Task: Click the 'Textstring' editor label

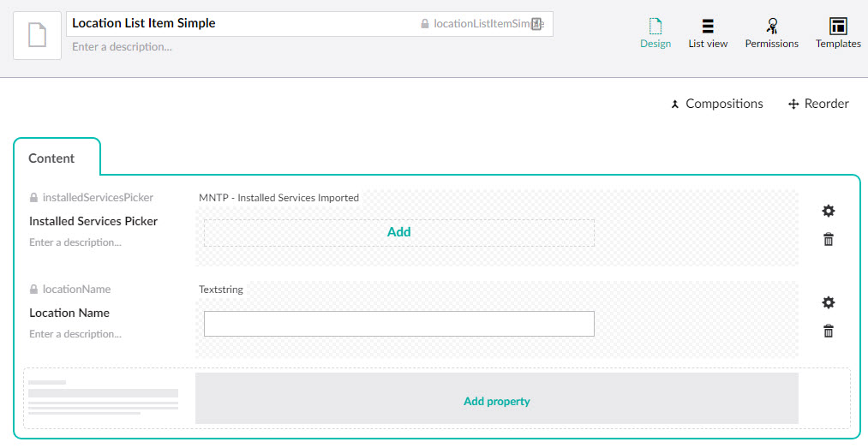Action: click(x=221, y=290)
